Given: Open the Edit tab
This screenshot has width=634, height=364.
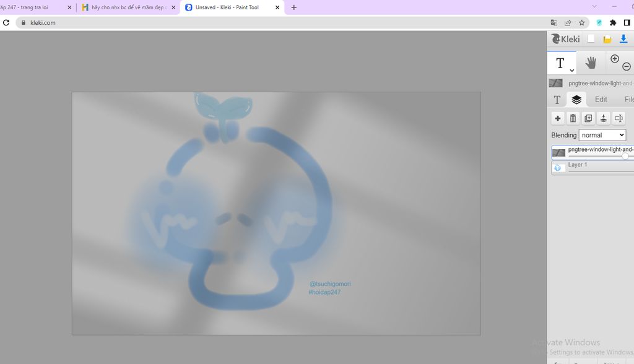Looking at the screenshot, I should coord(601,100).
